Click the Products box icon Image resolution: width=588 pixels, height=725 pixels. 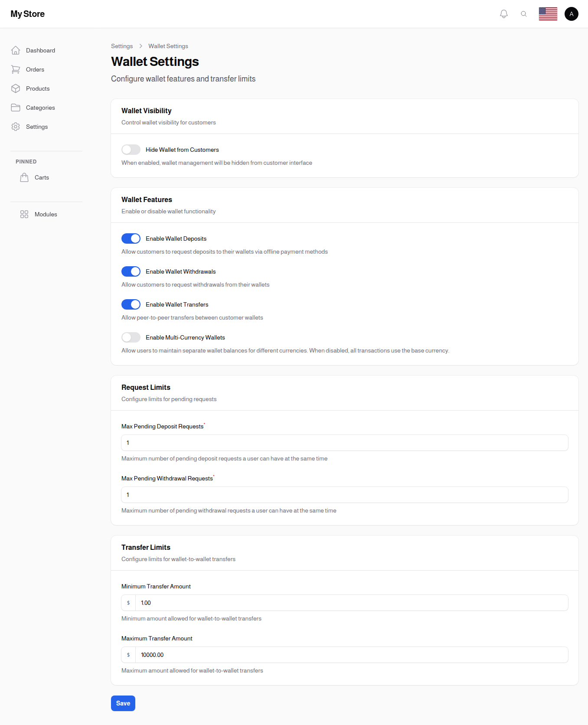coord(16,88)
